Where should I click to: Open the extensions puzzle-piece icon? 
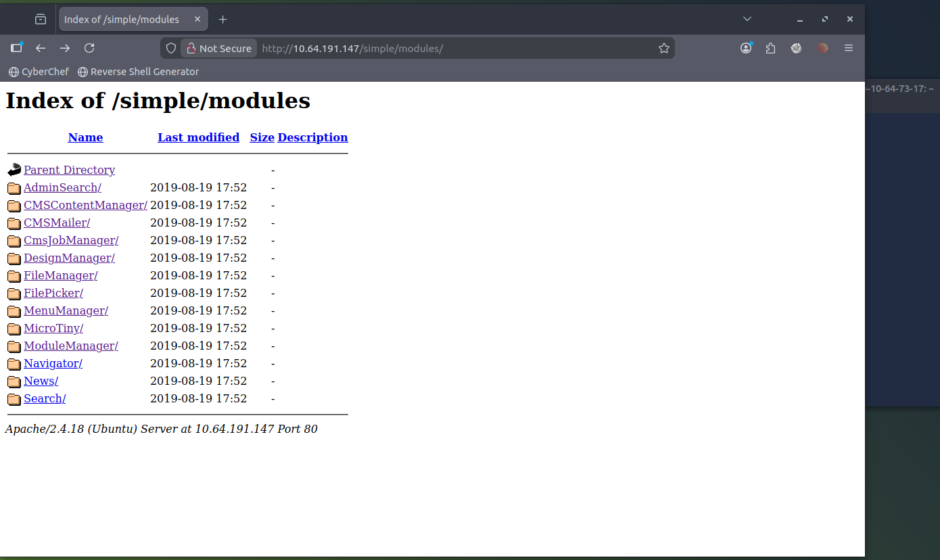(770, 48)
